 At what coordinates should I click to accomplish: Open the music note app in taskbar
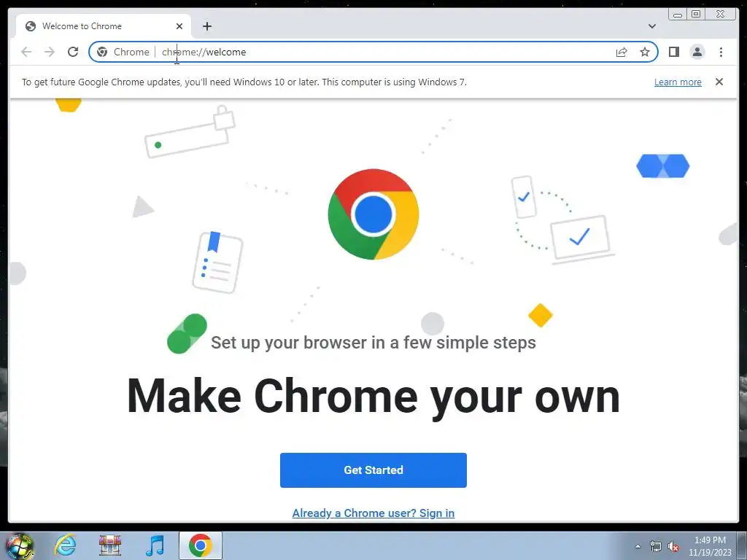pos(155,545)
